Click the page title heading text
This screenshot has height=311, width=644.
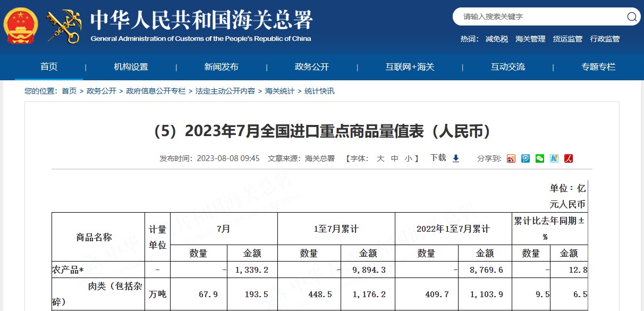click(321, 132)
